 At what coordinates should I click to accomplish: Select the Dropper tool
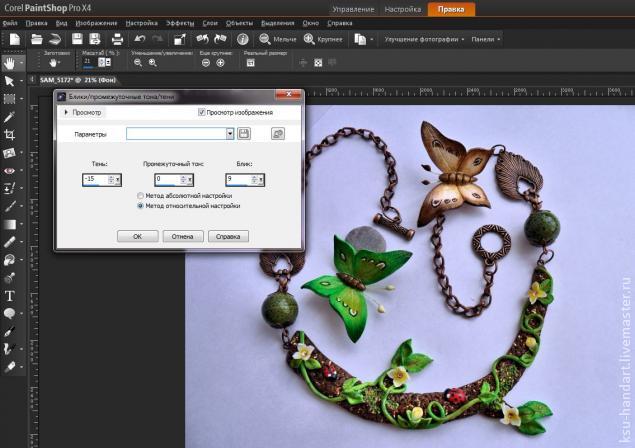9,117
